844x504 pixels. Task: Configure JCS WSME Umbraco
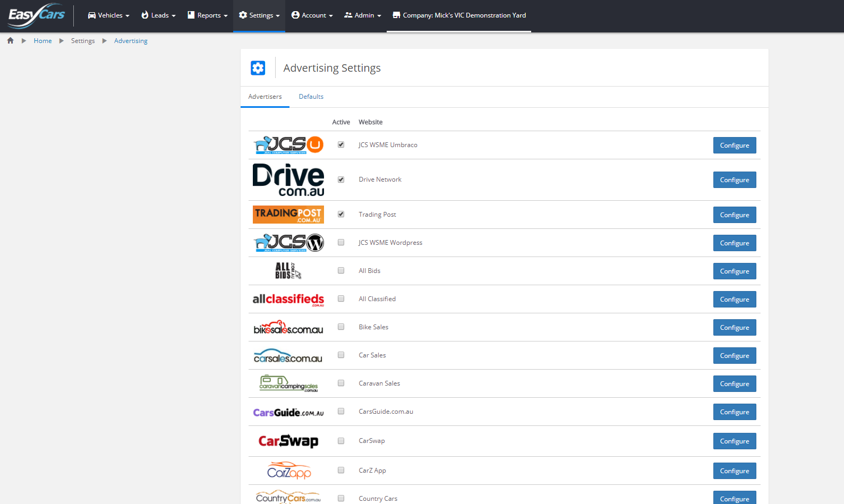click(x=735, y=146)
